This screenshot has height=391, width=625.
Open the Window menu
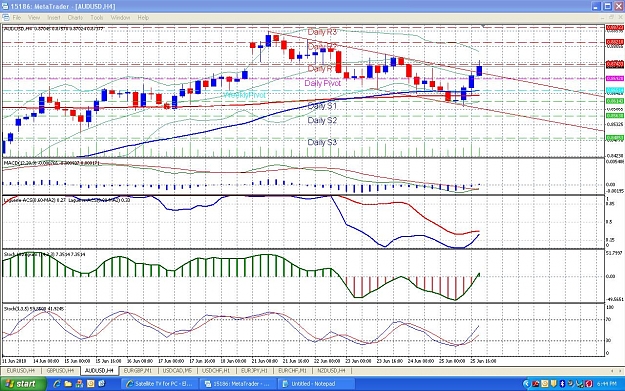click(x=120, y=18)
